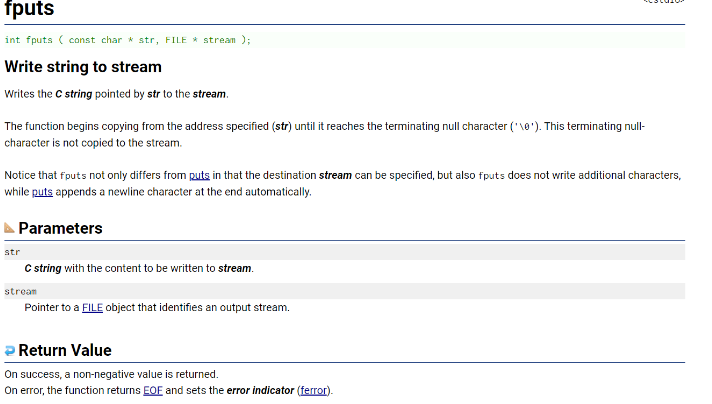Image resolution: width=712 pixels, height=404 pixels.
Task: Click the blue arrow icon beside Return Value
Action: pyautogui.click(x=10, y=350)
